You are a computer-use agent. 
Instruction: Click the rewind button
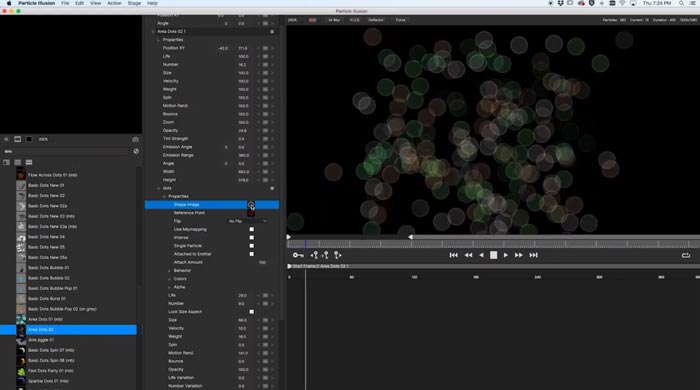(468, 255)
